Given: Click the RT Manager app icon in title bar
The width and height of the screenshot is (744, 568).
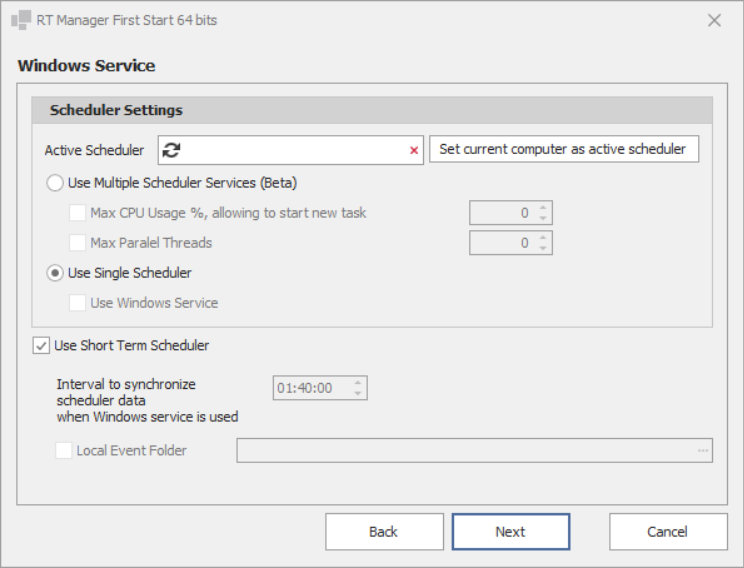Looking at the screenshot, I should point(20,20).
